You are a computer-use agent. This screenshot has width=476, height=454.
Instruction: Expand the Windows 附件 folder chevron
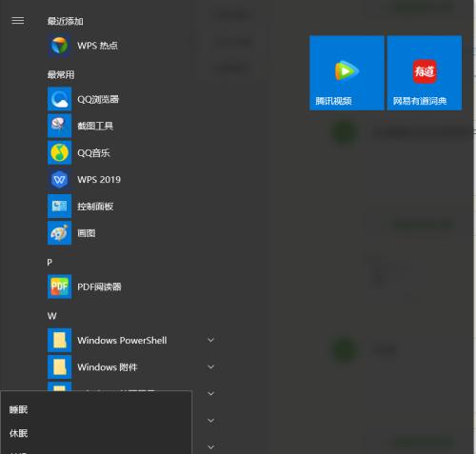pyautogui.click(x=210, y=367)
